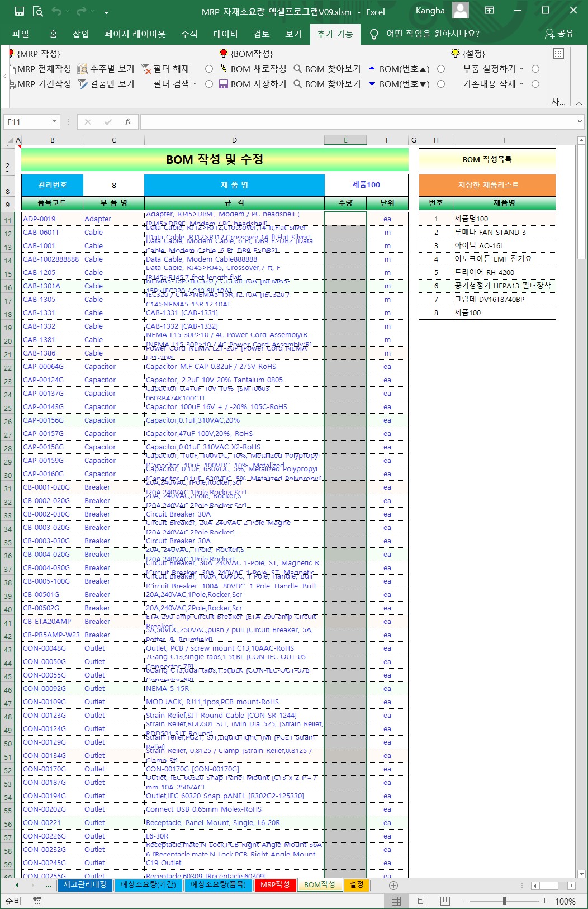Switch to the 데이터 ribbon tab

[226, 34]
